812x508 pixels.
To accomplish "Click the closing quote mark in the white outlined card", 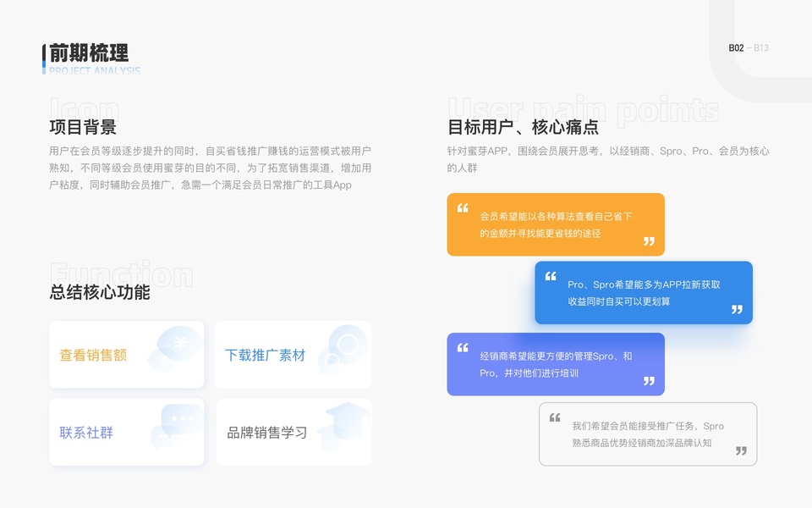I will pyautogui.click(x=741, y=450).
